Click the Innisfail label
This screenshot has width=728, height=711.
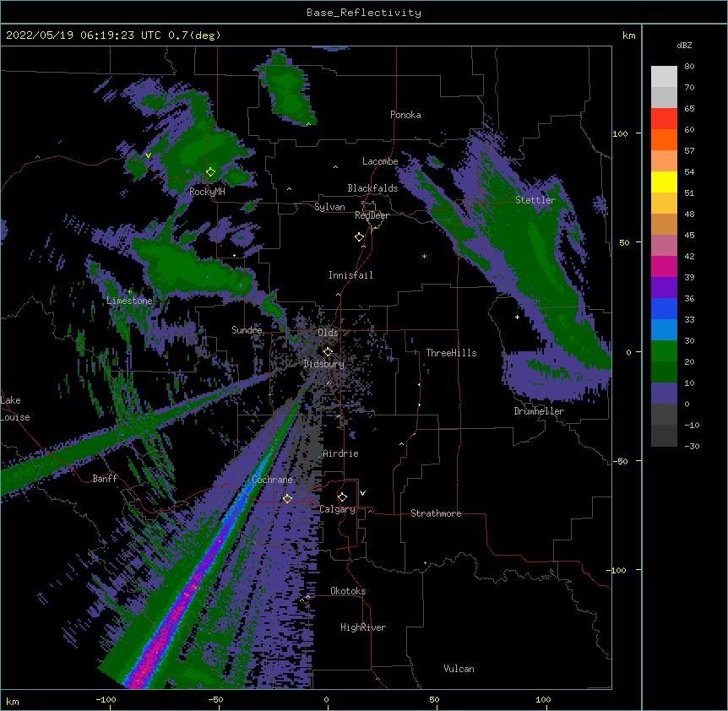(x=350, y=275)
